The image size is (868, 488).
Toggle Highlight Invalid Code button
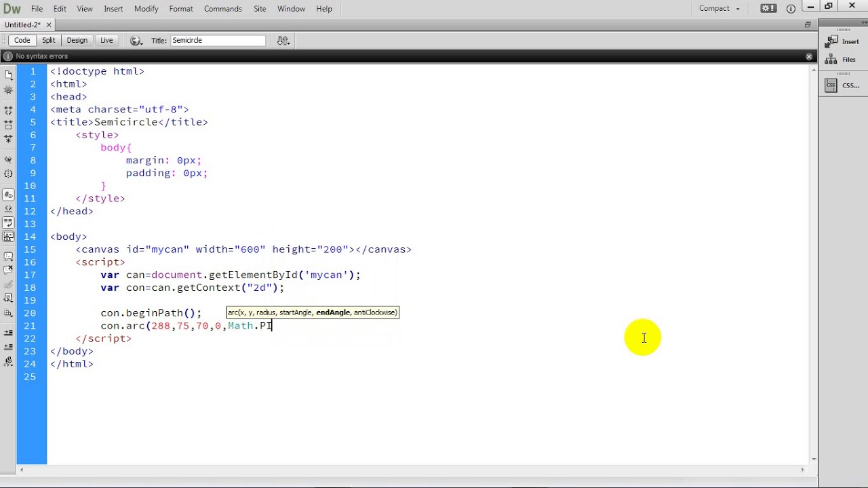(8, 209)
